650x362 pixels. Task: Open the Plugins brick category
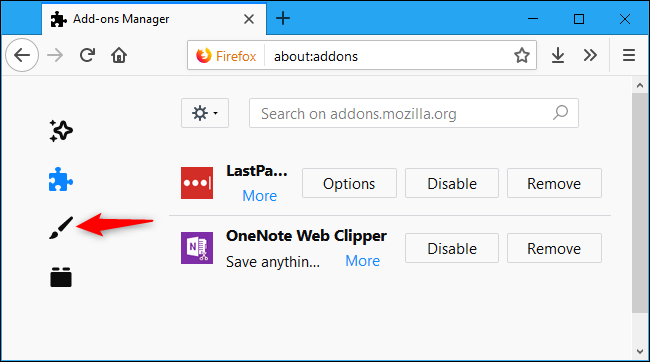[61, 277]
